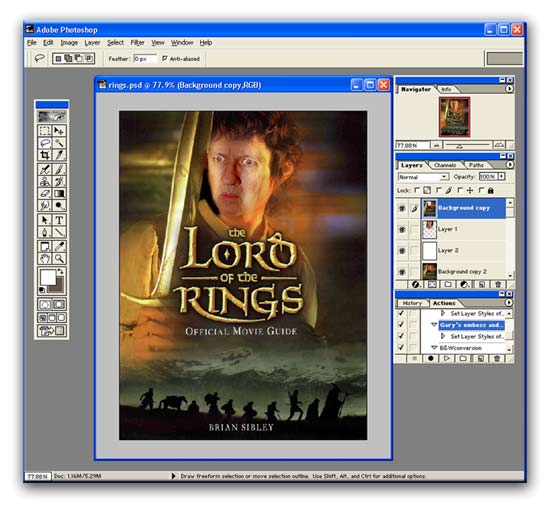Toggle Lock all checkbox

[x=481, y=190]
